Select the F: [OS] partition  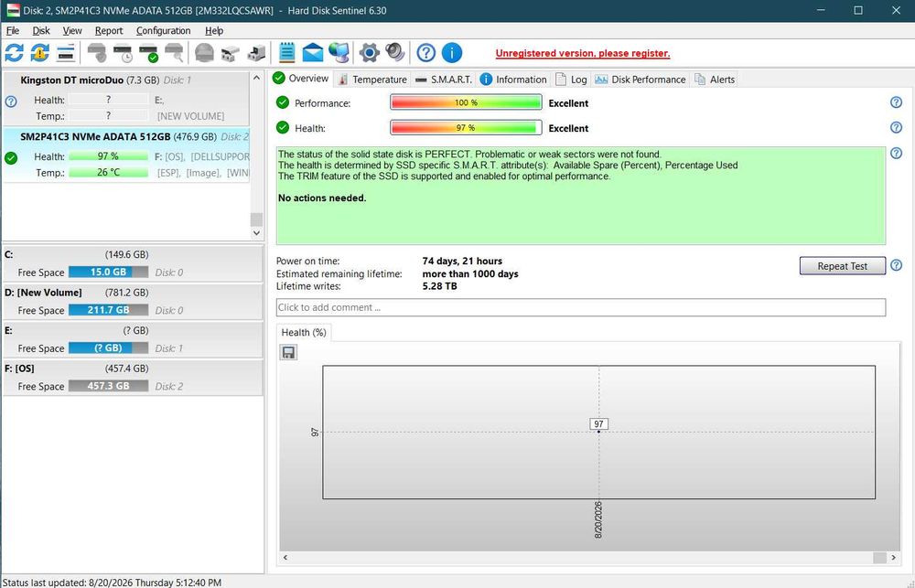[x=133, y=378]
